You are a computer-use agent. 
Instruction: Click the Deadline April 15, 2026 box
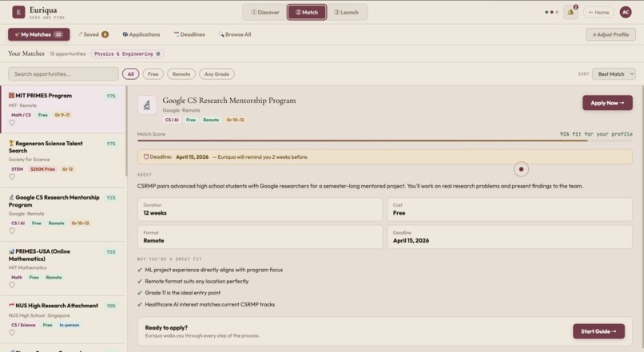510,237
